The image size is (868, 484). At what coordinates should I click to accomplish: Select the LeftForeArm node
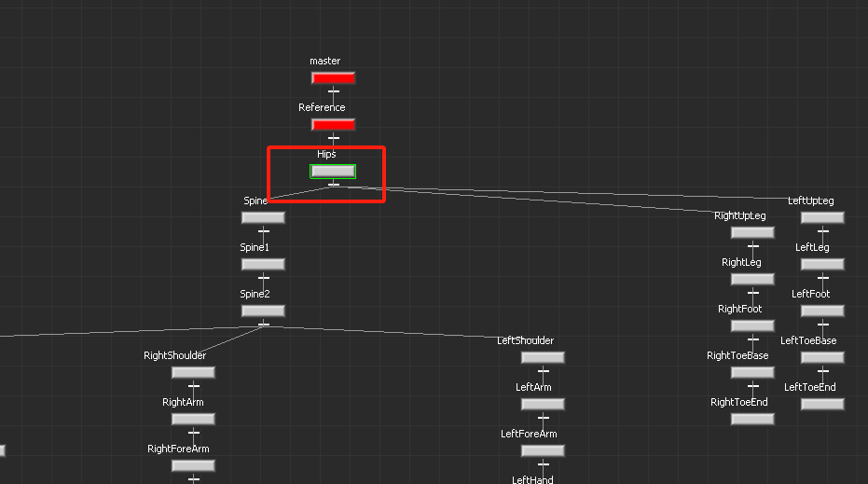(x=543, y=450)
